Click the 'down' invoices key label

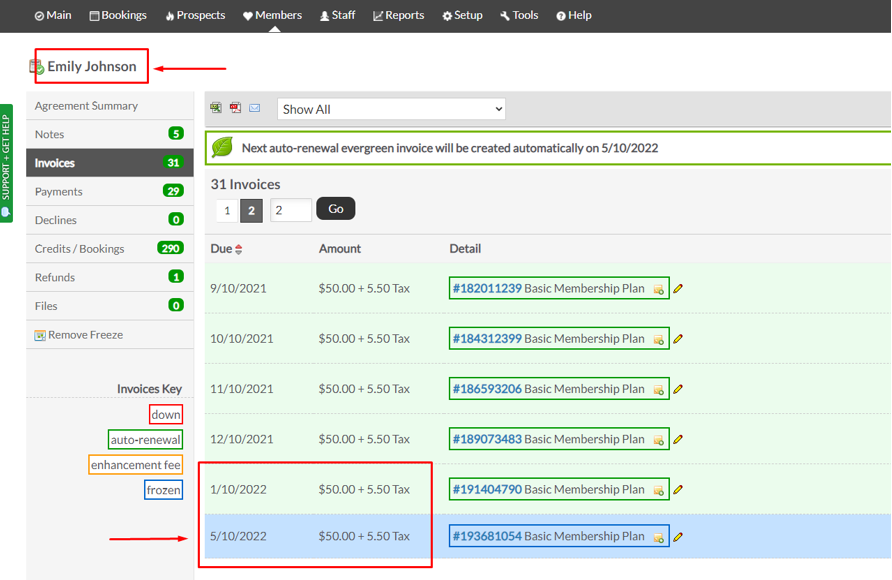click(x=166, y=415)
